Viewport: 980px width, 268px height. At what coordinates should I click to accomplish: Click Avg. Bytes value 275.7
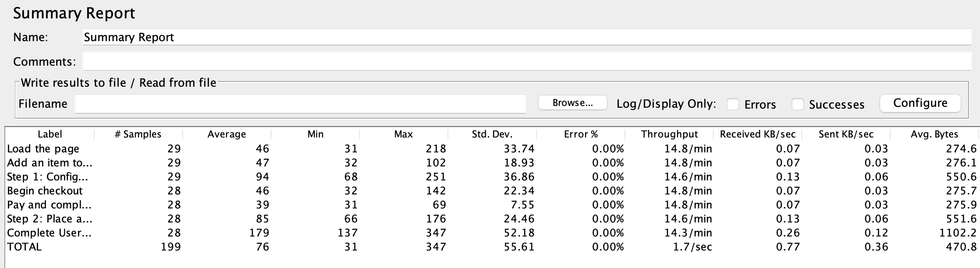[961, 191]
